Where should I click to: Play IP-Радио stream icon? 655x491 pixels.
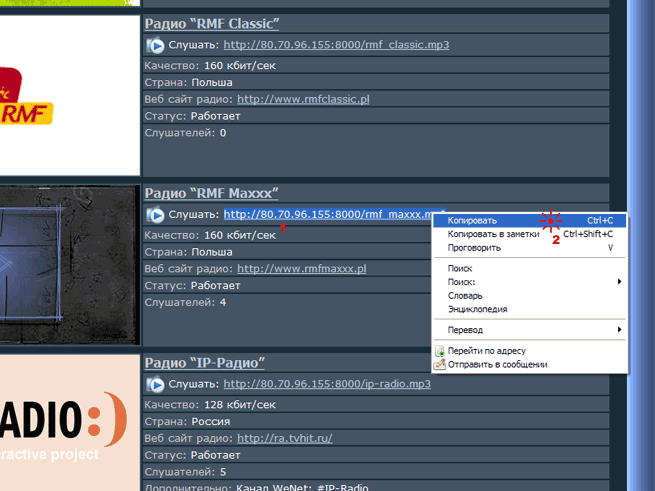(155, 384)
